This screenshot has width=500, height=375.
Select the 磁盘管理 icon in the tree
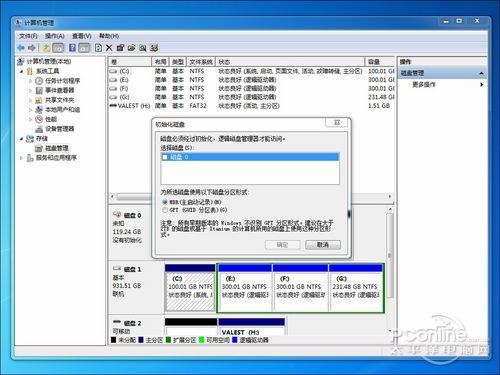tap(39, 148)
